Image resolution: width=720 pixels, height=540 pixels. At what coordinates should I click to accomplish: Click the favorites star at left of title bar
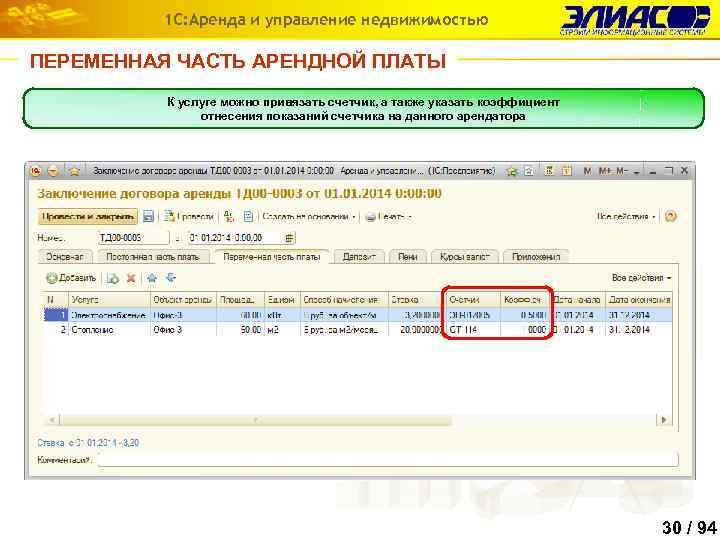pyautogui.click(x=74, y=171)
